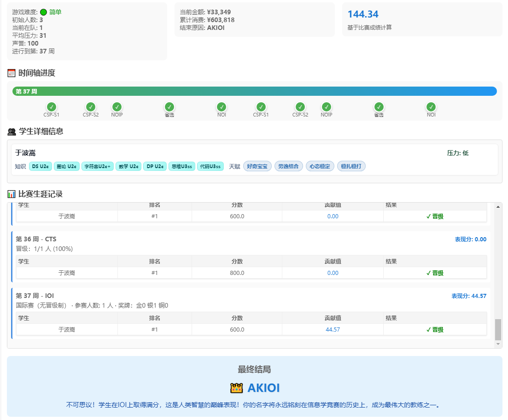Screen dimensions: 508x420
Task: Select the 代码U3ss knowledge tag
Action: (x=210, y=166)
